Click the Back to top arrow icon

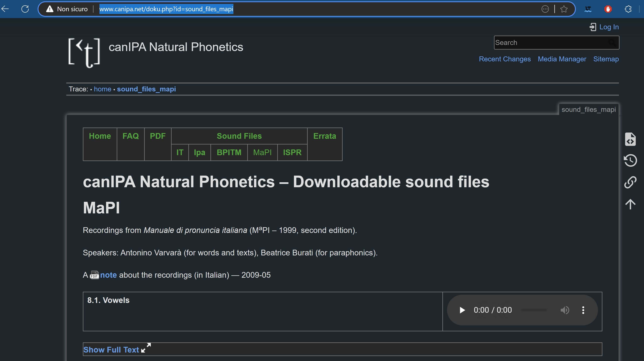point(630,204)
